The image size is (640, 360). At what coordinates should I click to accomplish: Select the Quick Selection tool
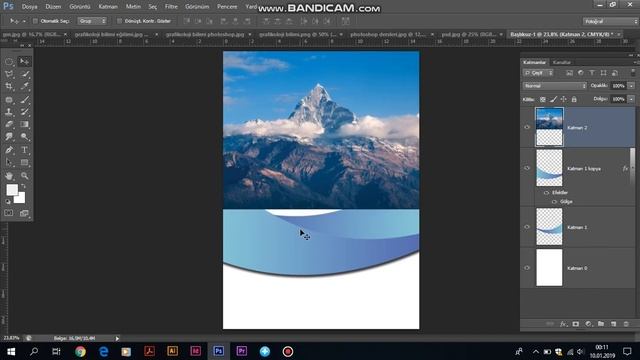click(x=24, y=74)
